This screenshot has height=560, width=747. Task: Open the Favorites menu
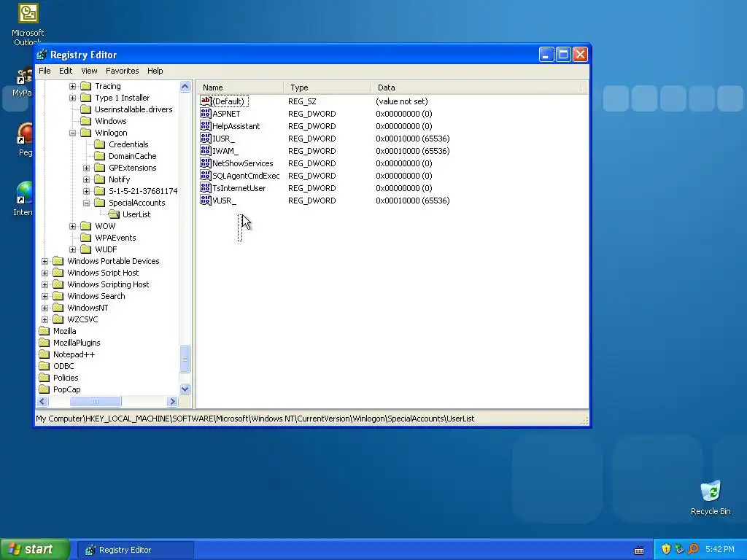(123, 71)
